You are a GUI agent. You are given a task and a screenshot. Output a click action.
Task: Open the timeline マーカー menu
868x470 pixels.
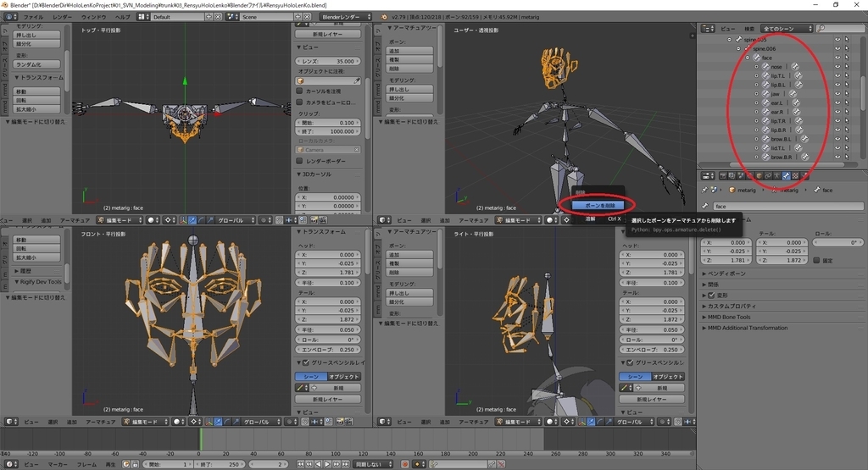[57, 464]
